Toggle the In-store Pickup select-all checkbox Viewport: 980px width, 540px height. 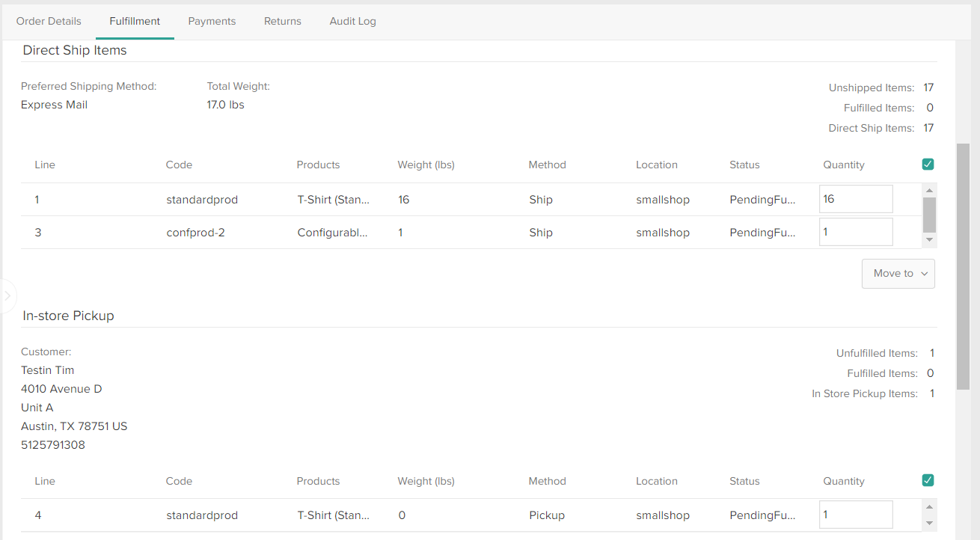[x=928, y=480]
